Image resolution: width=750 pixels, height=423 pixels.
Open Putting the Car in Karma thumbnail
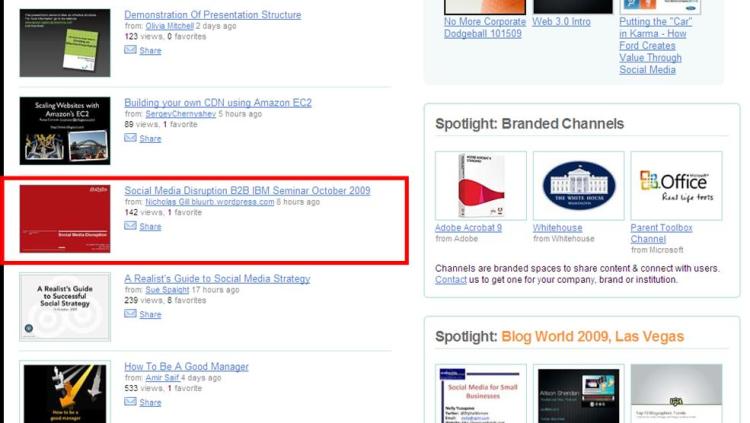[660, 7]
